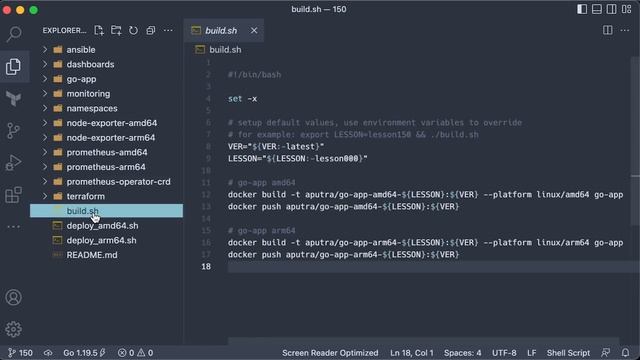The image size is (640, 360).
Task: Change end of line sequence LF
Action: pos(531,353)
